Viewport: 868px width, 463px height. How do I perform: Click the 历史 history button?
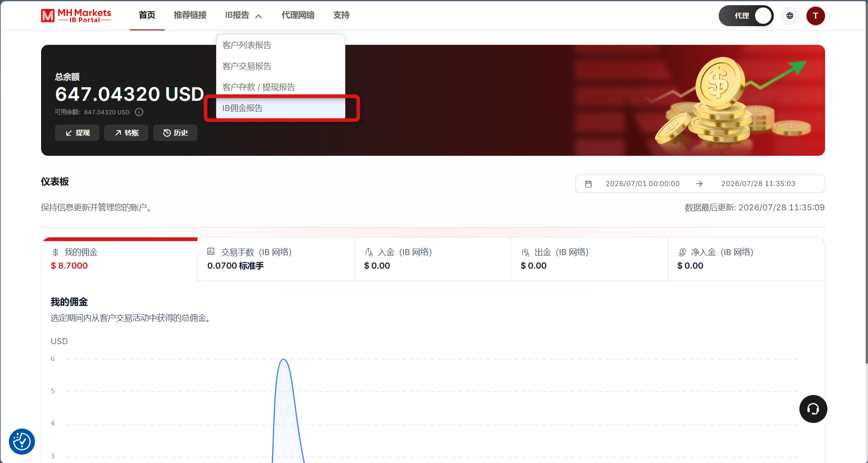(175, 133)
